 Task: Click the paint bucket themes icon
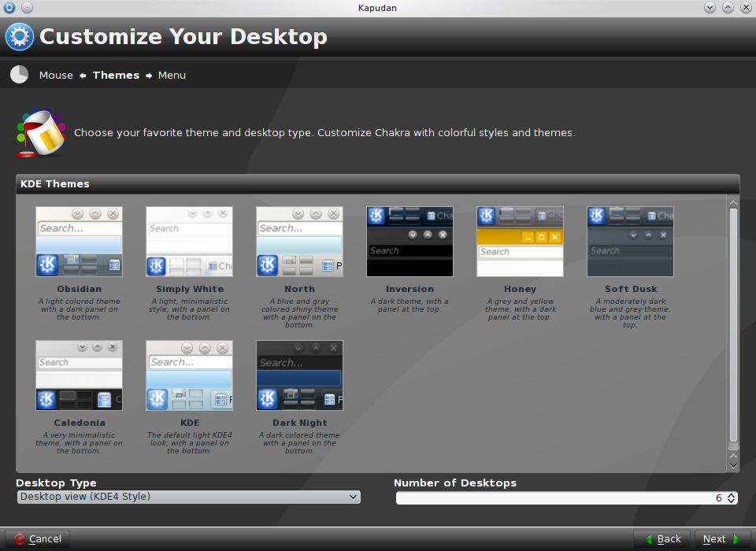(41, 132)
